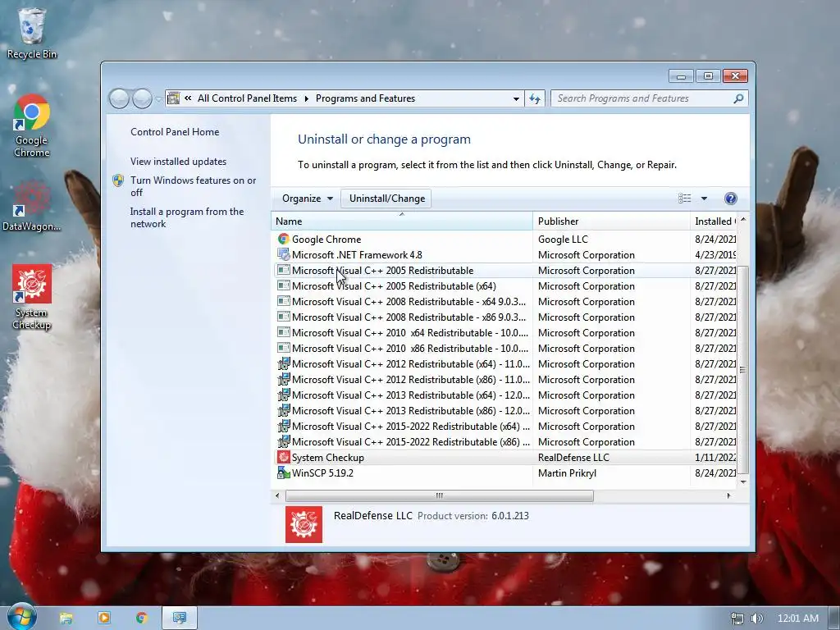The height and width of the screenshot is (630, 840).
Task: Click the Windows features shield icon
Action: 118,180
